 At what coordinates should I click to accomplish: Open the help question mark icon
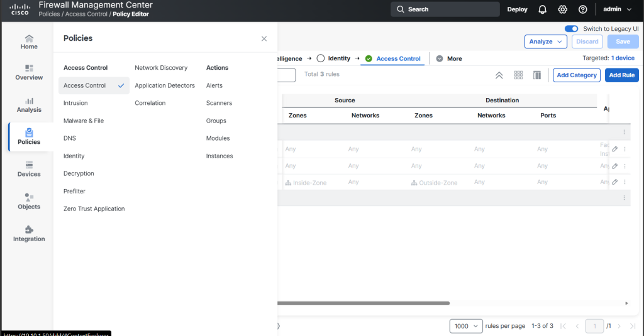coord(582,9)
